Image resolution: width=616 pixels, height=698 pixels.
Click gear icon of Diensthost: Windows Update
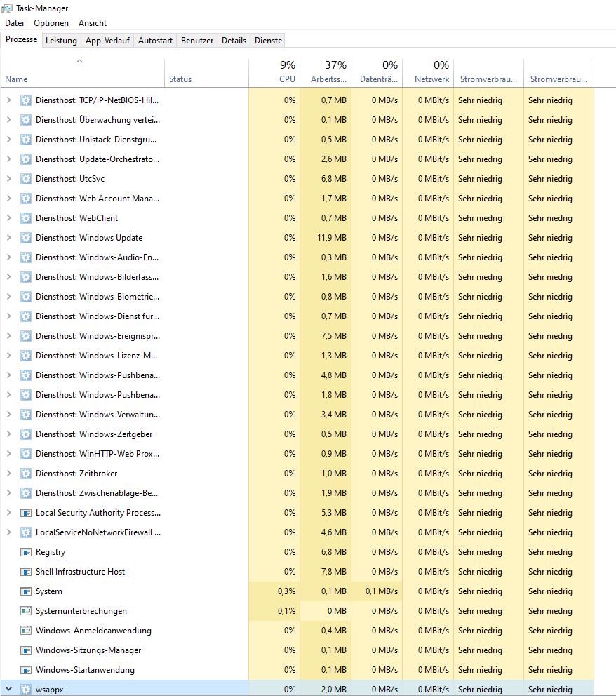(x=26, y=238)
